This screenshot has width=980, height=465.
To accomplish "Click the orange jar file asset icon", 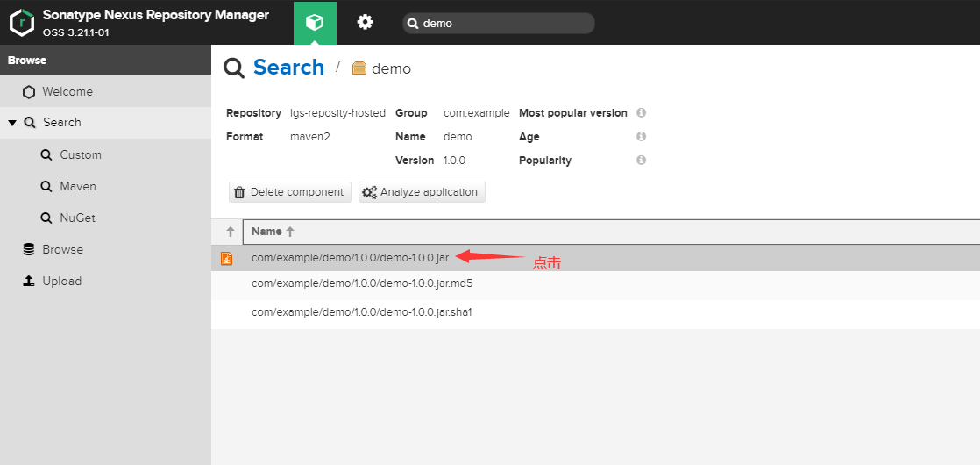I will pyautogui.click(x=226, y=257).
